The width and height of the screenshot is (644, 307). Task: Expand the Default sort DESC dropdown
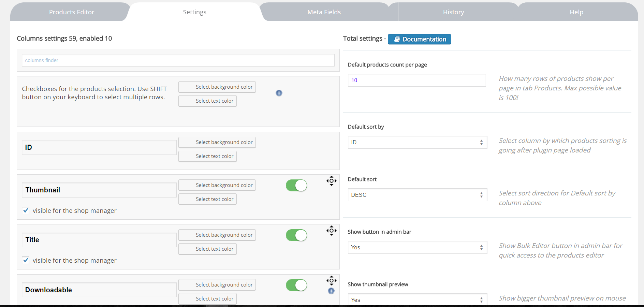pyautogui.click(x=417, y=195)
